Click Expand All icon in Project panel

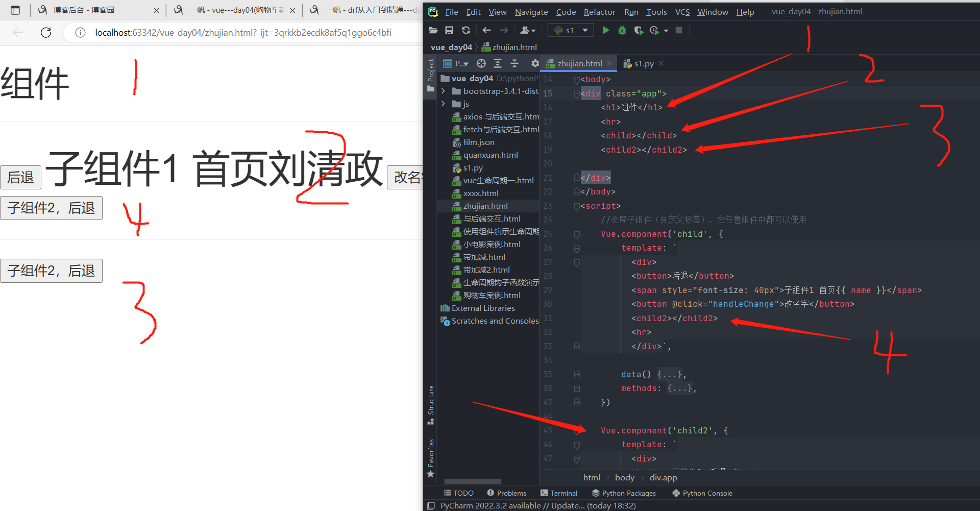498,63
